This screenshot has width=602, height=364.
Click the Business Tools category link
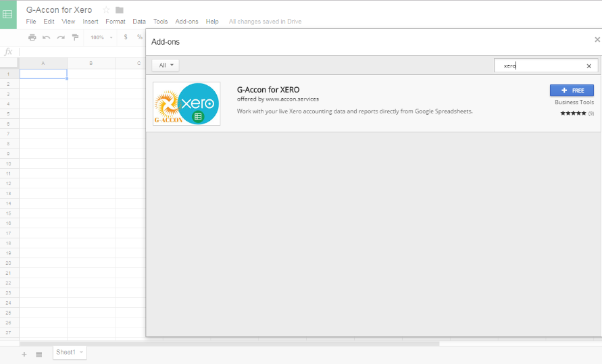click(574, 102)
